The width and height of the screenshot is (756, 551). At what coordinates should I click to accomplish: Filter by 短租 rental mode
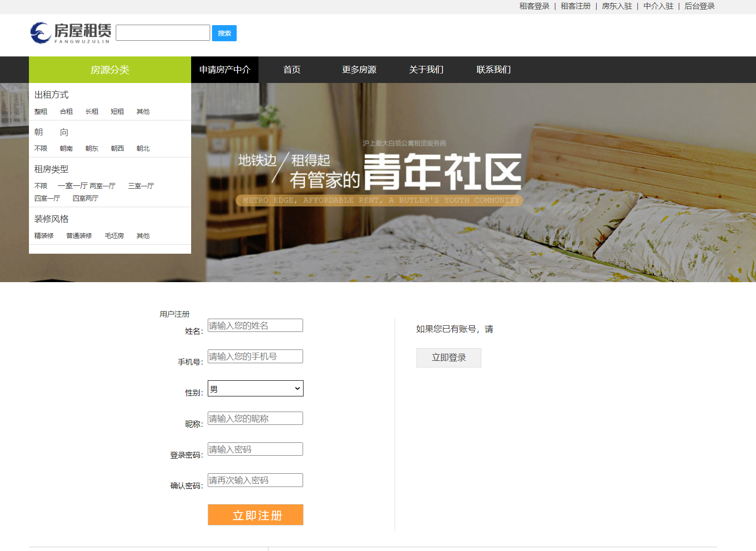(x=117, y=111)
